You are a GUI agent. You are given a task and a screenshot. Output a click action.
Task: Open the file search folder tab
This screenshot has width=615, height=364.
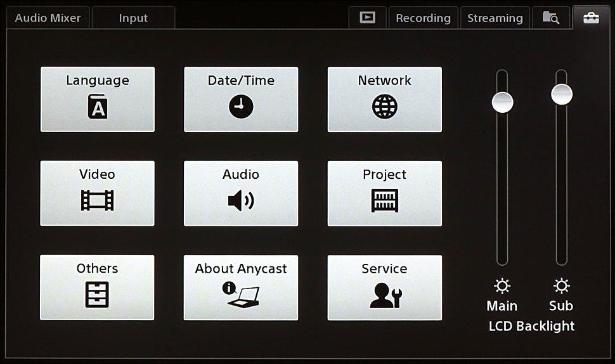click(550, 18)
